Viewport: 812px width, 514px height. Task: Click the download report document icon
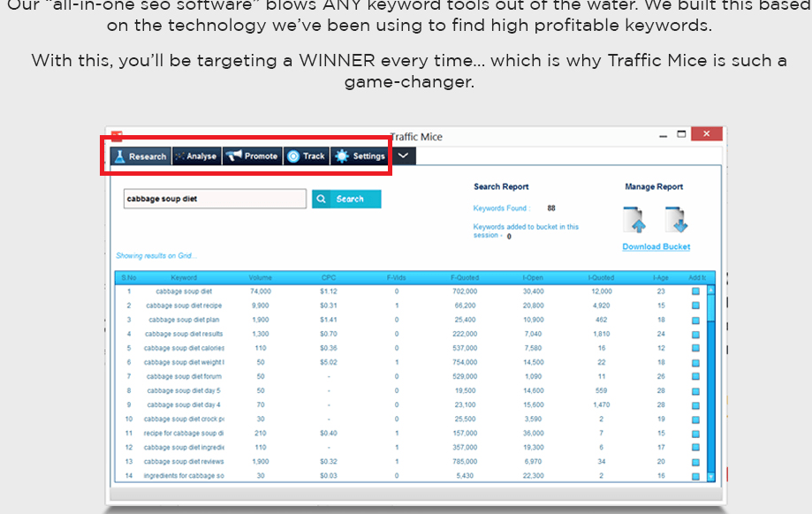[676, 220]
